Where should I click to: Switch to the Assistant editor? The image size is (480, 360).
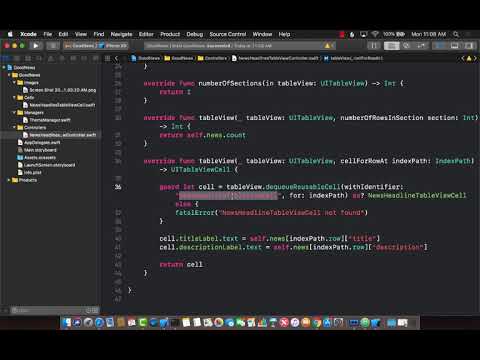point(406,46)
